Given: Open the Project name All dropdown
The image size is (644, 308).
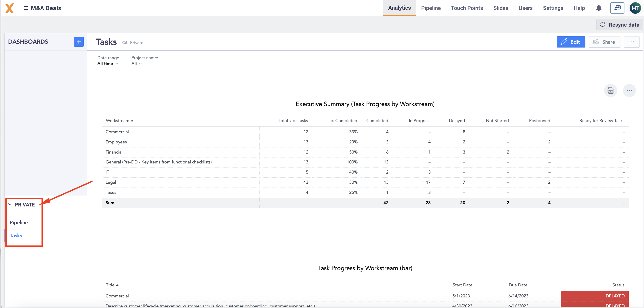Looking at the screenshot, I should point(137,63).
